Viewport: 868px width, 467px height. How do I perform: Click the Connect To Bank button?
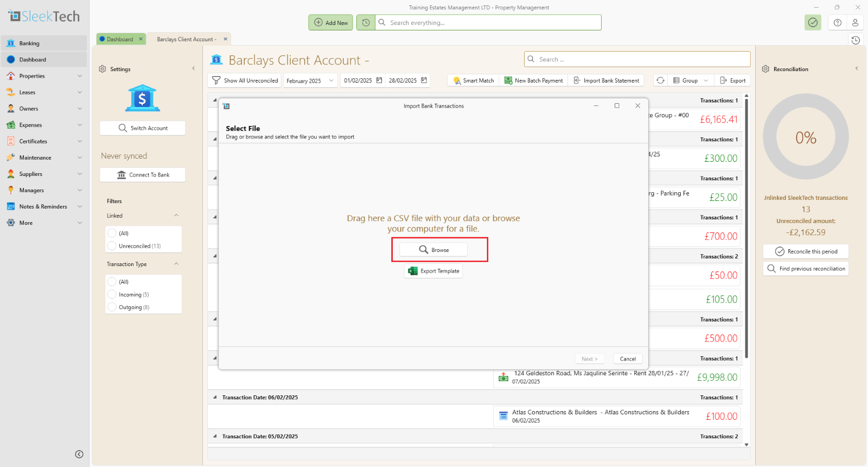pos(143,175)
